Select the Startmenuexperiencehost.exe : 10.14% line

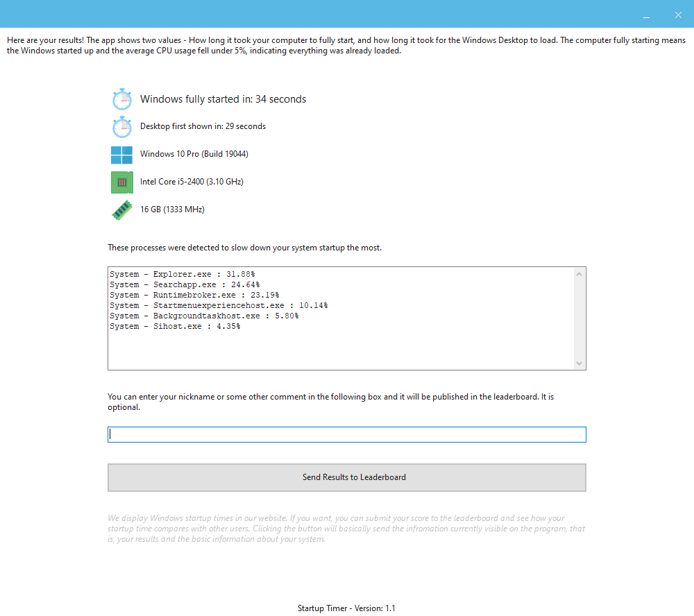pyautogui.click(x=219, y=305)
